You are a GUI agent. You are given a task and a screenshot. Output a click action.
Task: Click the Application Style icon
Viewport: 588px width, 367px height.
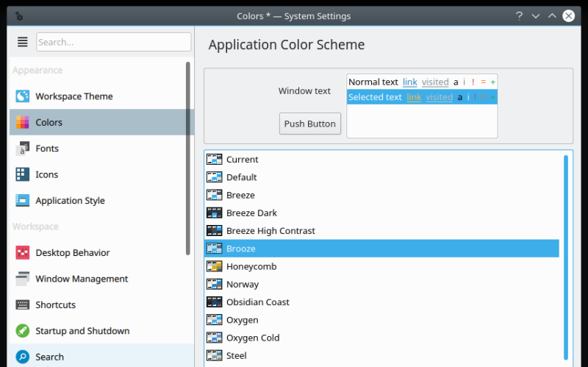(23, 201)
